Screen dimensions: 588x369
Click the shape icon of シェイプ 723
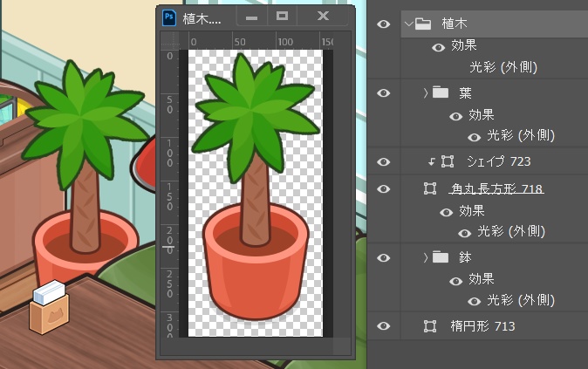pos(448,161)
